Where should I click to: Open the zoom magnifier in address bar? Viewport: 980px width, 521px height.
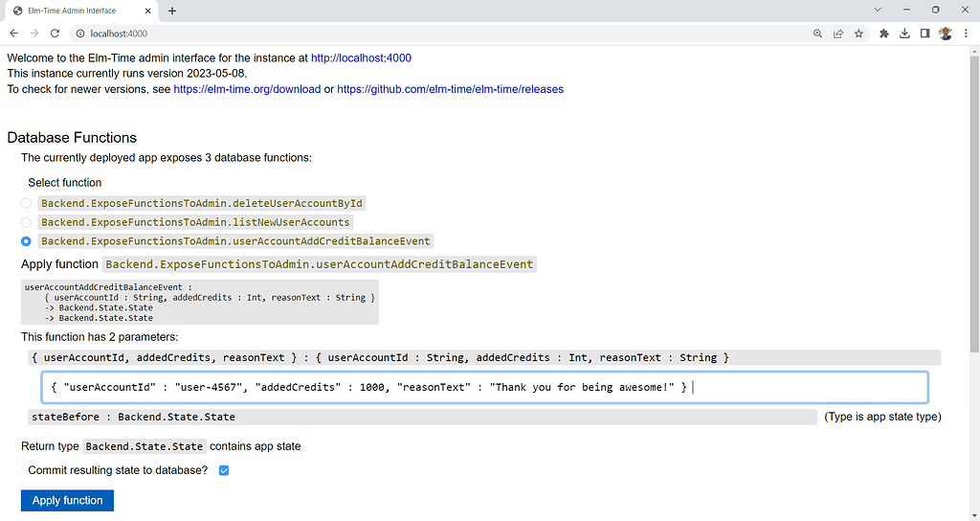pos(817,33)
